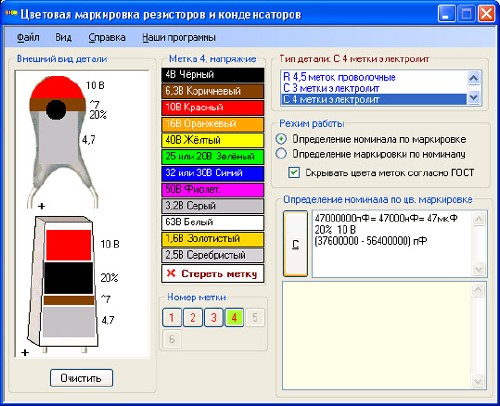Pick the 16В Оранжевый color swatch
This screenshot has width=500, height=406.
213,124
